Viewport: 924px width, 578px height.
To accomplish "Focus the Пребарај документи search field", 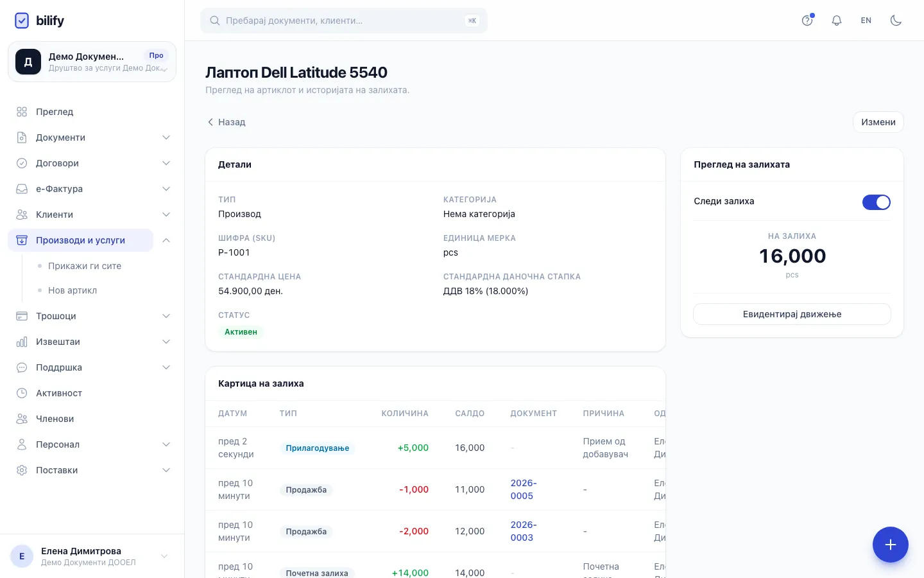I will pyautogui.click(x=344, y=21).
